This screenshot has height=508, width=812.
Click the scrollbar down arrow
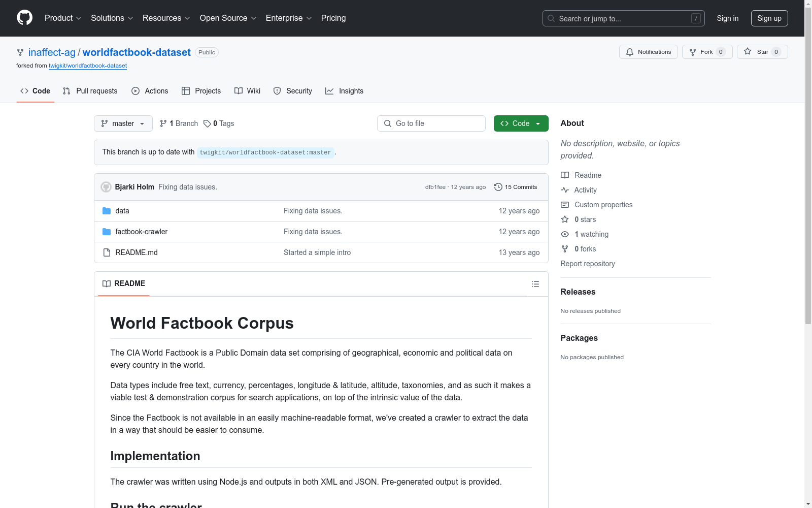click(x=808, y=504)
